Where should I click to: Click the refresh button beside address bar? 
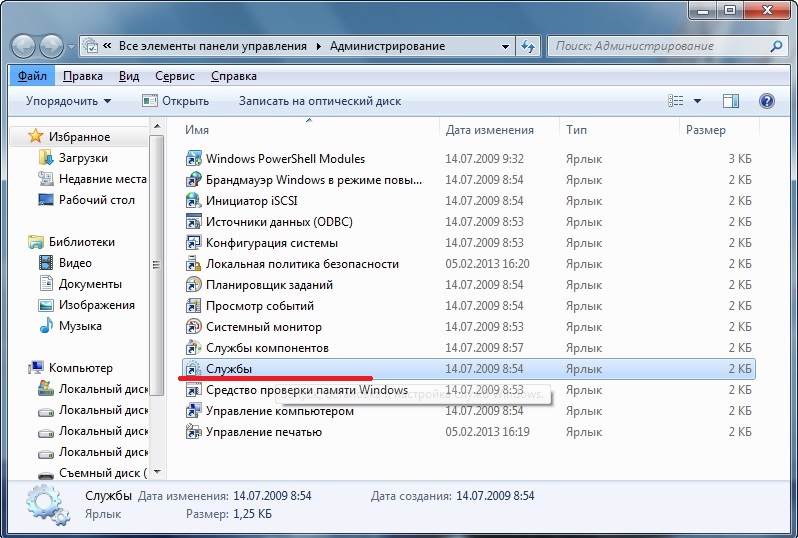pyautogui.click(x=528, y=46)
